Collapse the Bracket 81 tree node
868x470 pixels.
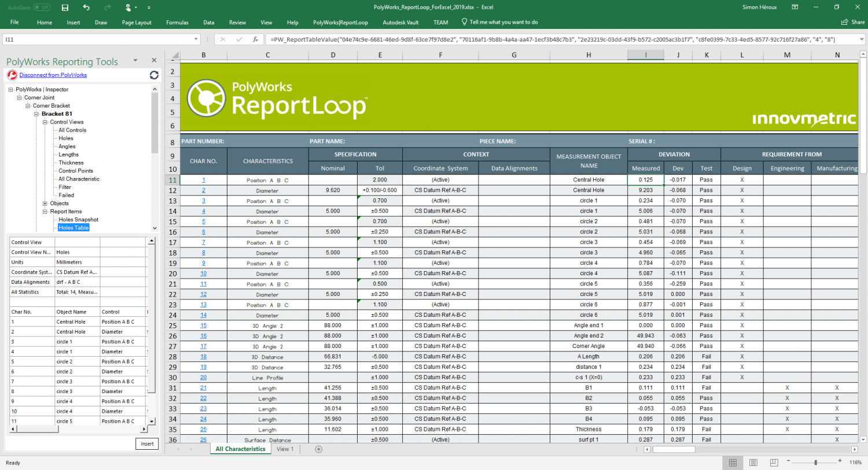tap(36, 114)
